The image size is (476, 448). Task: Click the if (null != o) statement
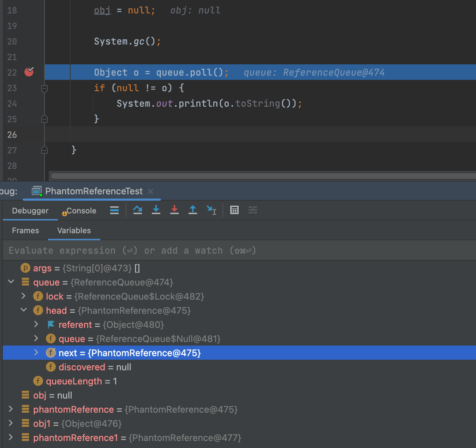[x=139, y=88]
